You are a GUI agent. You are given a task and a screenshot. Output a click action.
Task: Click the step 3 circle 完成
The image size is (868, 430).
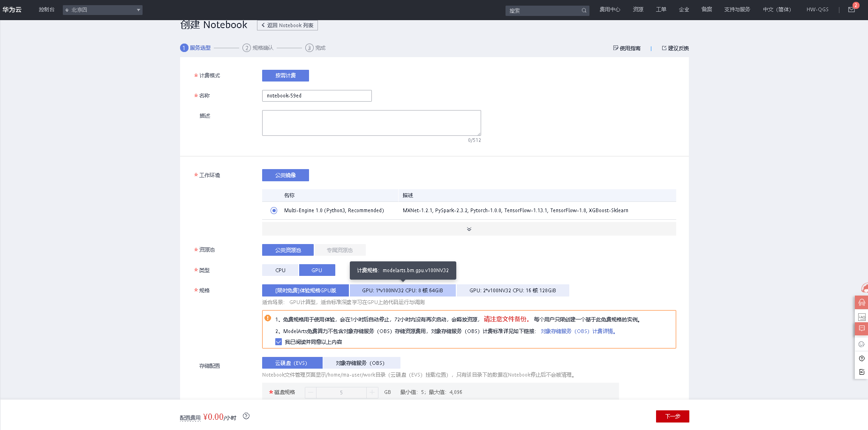[x=309, y=48]
